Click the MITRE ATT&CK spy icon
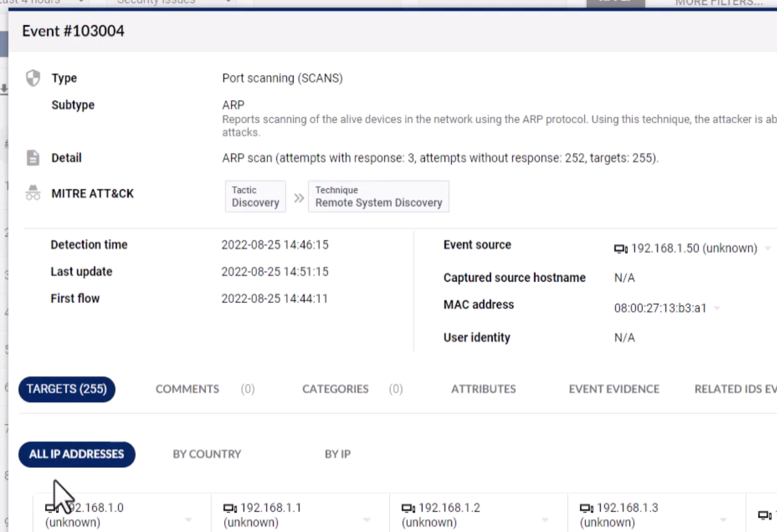Screen dimensions: 777x532 [33, 193]
